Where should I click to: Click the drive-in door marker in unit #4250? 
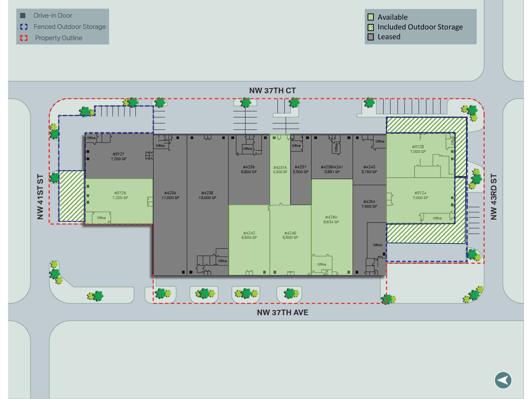coord(349,272)
